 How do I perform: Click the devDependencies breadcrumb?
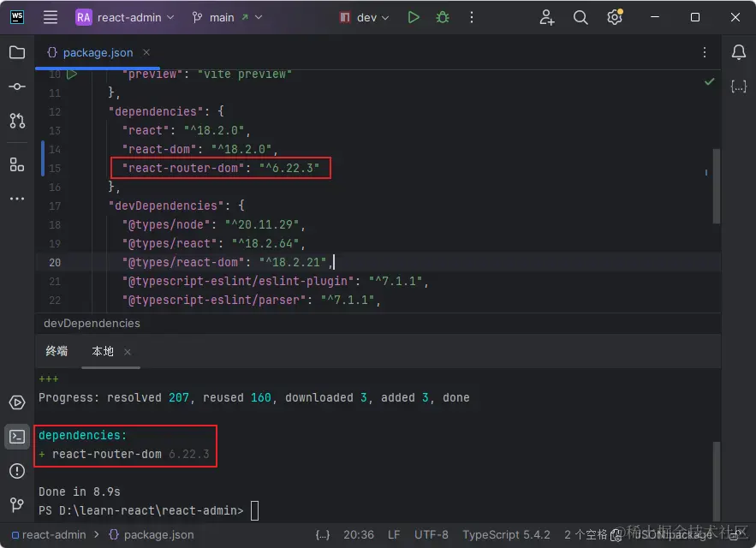tap(92, 323)
